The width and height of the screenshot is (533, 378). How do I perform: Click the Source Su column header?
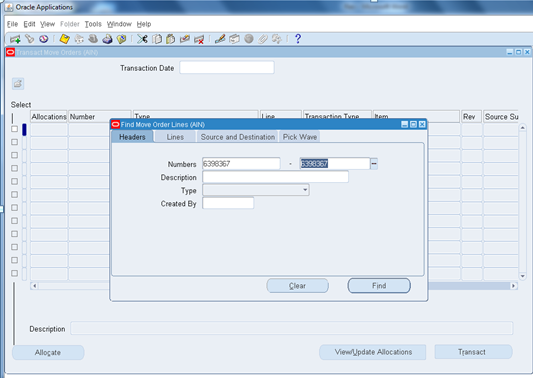coord(501,117)
